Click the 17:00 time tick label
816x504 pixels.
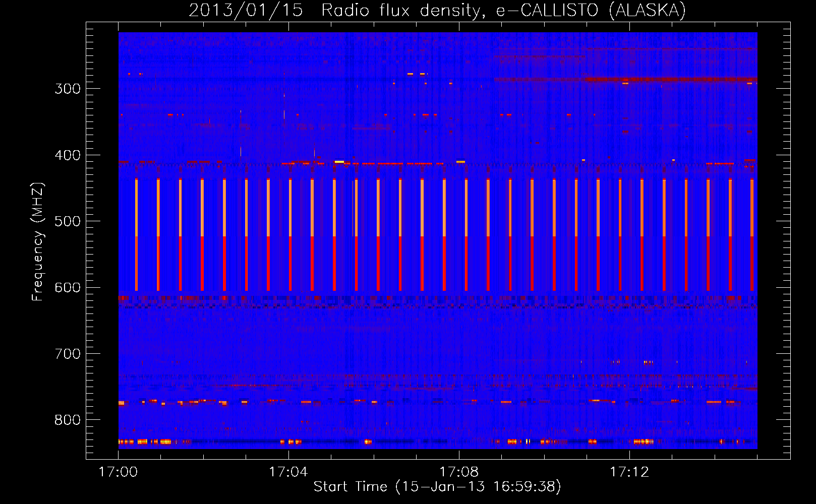[x=118, y=472]
